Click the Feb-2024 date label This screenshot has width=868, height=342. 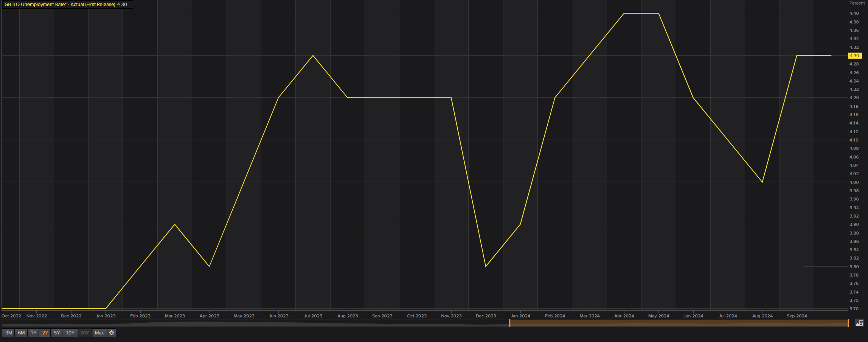pyautogui.click(x=555, y=316)
